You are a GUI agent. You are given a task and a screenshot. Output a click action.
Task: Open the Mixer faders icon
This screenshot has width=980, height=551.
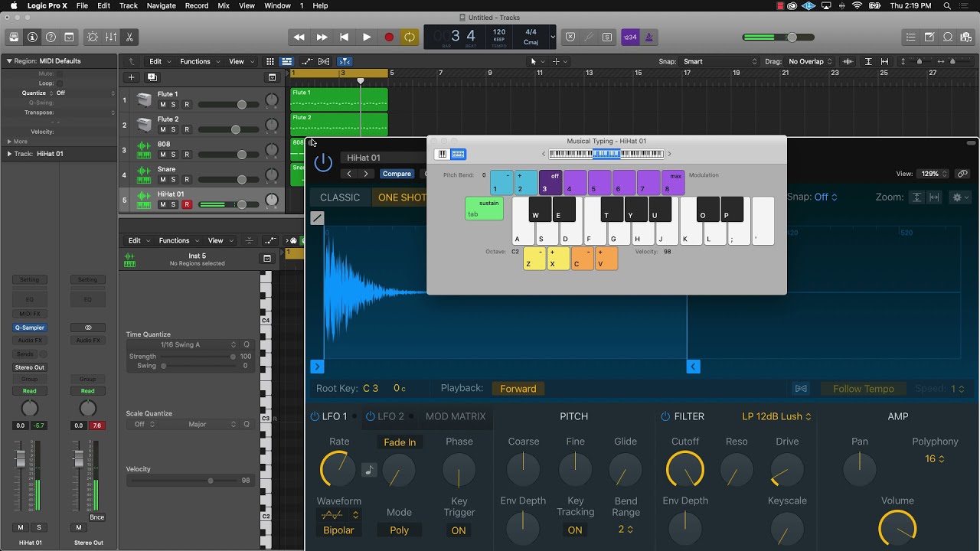pyautogui.click(x=111, y=37)
